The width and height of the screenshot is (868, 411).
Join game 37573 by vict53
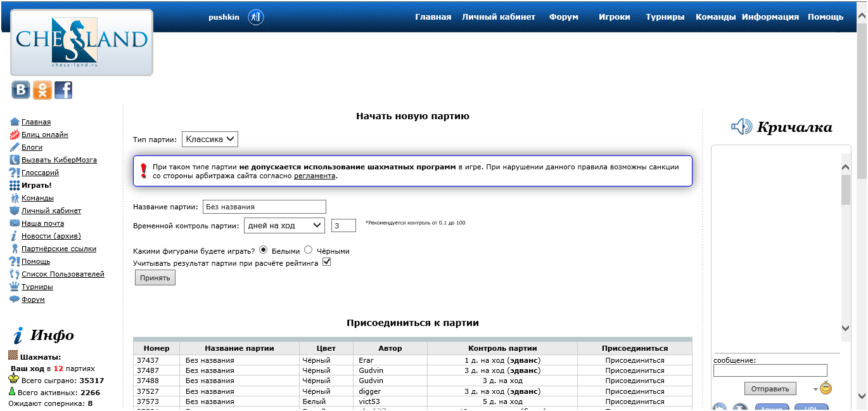[635, 401]
